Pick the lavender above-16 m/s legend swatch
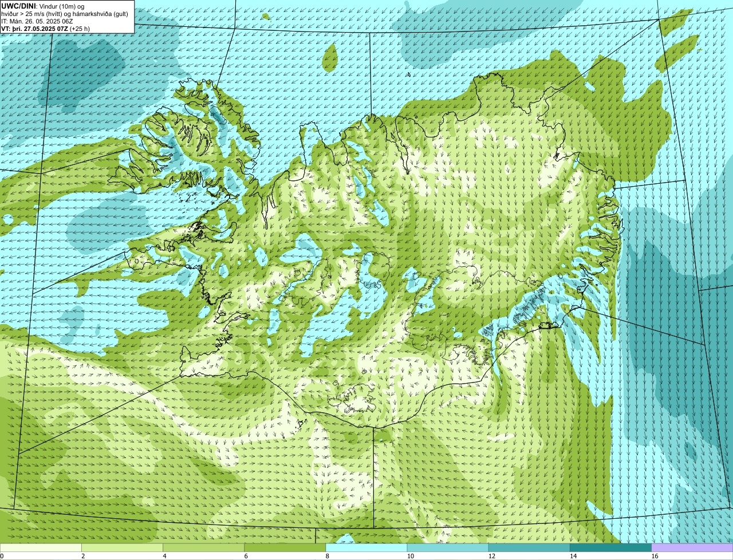Image resolution: width=733 pixels, height=560 pixels. click(692, 547)
